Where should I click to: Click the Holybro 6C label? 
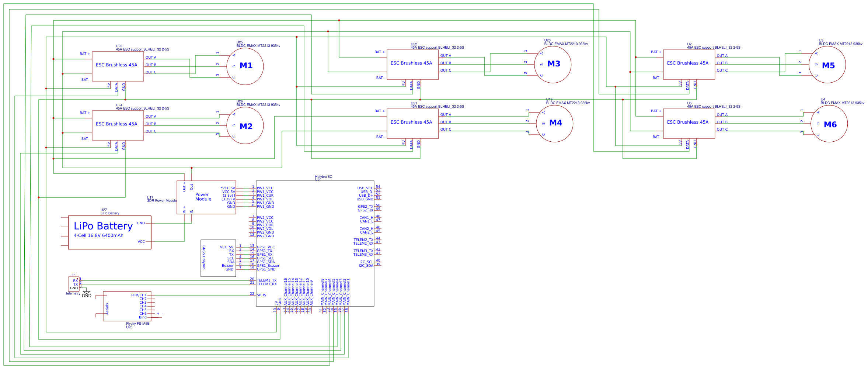point(324,177)
